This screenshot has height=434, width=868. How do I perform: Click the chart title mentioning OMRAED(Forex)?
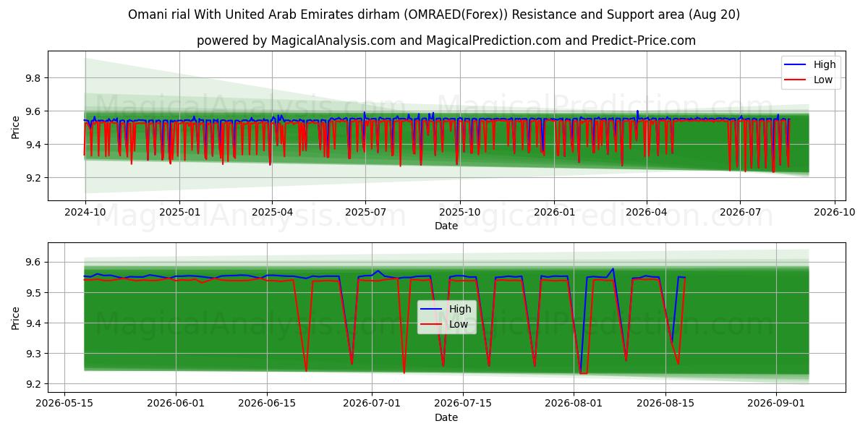click(434, 14)
